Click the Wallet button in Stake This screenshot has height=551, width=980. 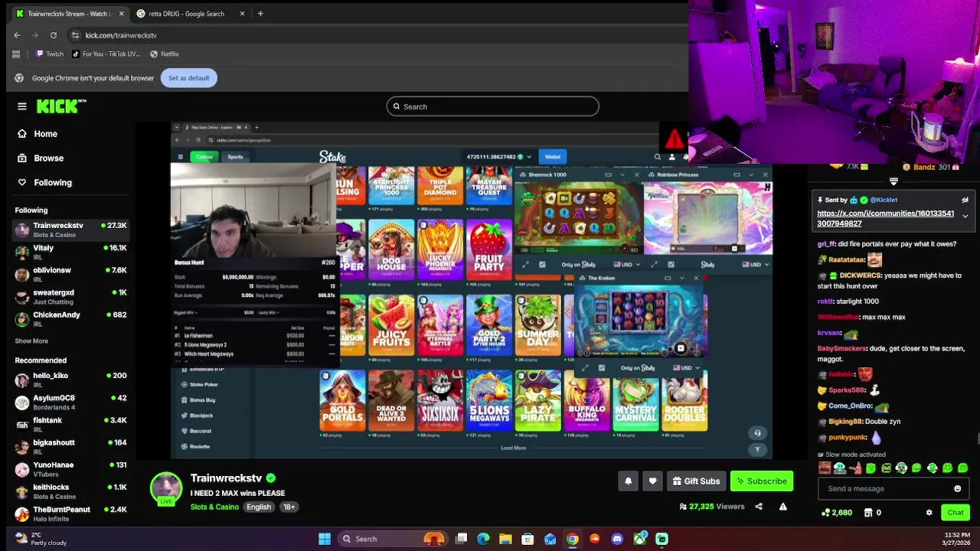[x=553, y=157]
